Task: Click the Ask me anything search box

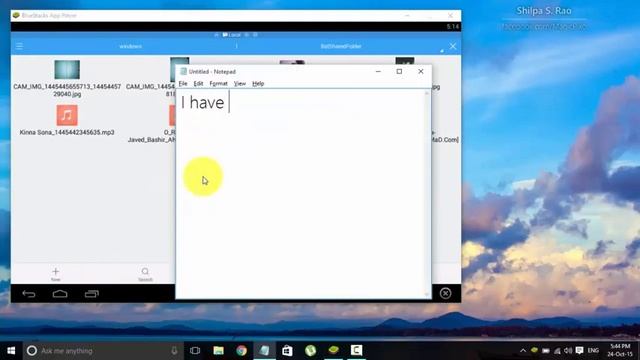Action: point(103,351)
